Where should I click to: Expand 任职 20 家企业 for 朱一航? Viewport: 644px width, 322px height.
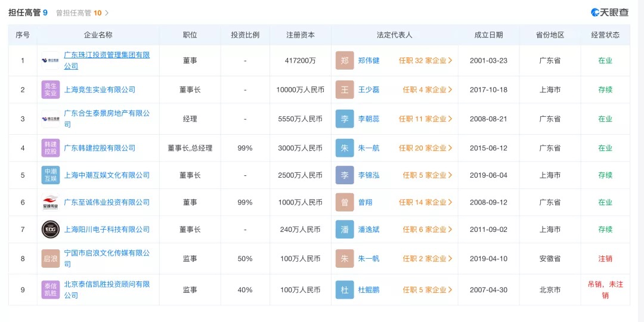tap(425, 148)
